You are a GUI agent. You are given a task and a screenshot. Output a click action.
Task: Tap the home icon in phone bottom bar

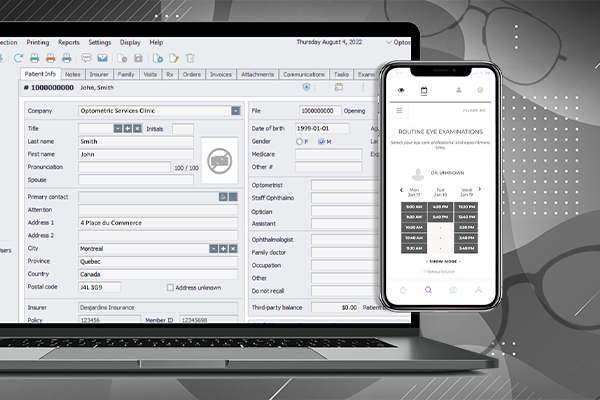(403, 290)
